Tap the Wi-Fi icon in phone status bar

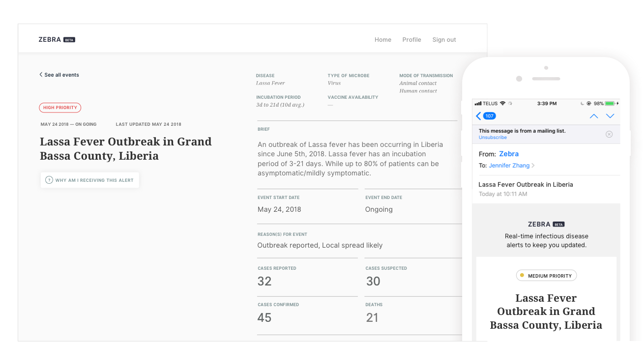502,104
